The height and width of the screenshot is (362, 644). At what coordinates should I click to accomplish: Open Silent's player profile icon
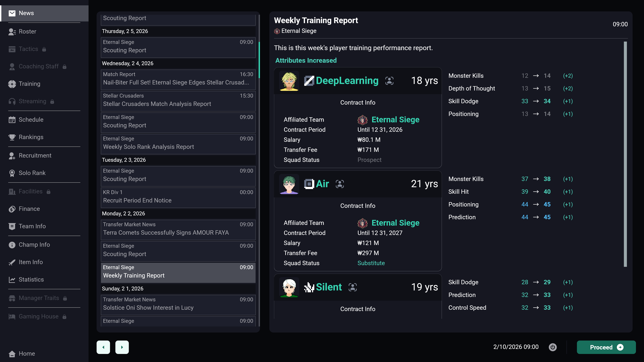[x=353, y=287]
